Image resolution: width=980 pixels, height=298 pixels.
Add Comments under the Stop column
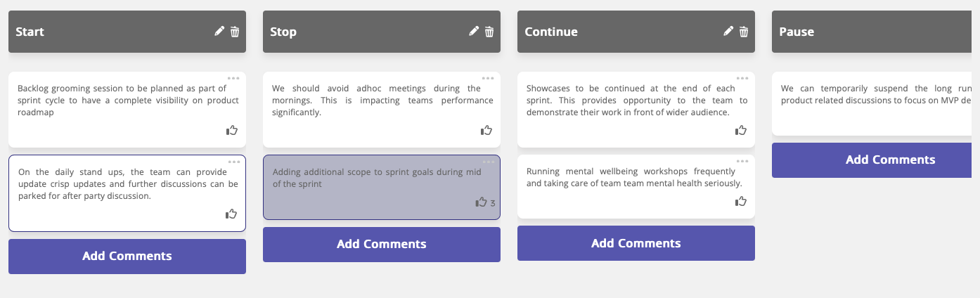click(382, 245)
